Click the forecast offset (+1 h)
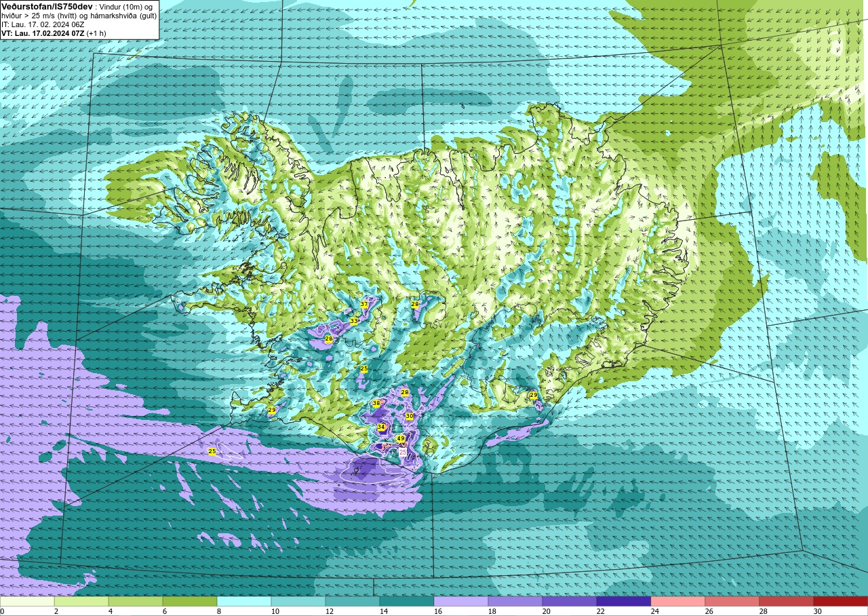This screenshot has height=616, width=868. 96,33
